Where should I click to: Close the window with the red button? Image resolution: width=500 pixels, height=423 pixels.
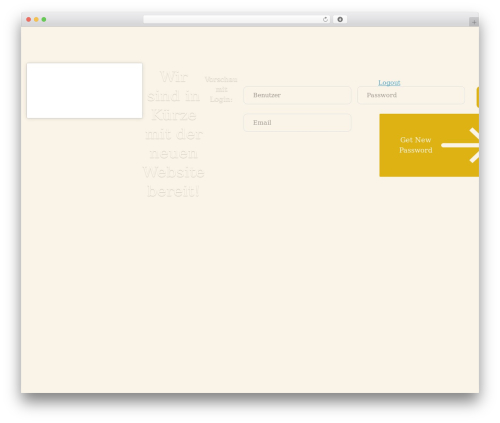coord(29,20)
